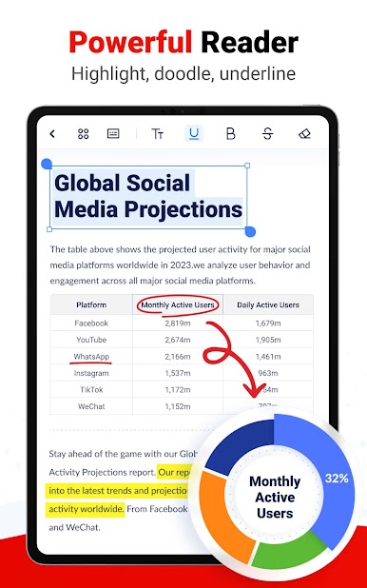Screen dimensions: 367x588
Task: Select the 'TikTok' table cell
Action: point(91,390)
